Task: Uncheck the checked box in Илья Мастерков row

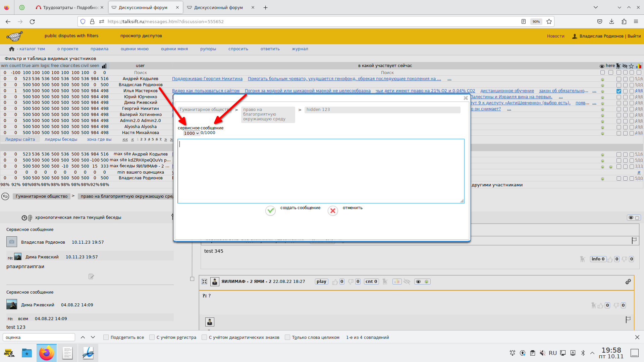Action: pos(619,91)
